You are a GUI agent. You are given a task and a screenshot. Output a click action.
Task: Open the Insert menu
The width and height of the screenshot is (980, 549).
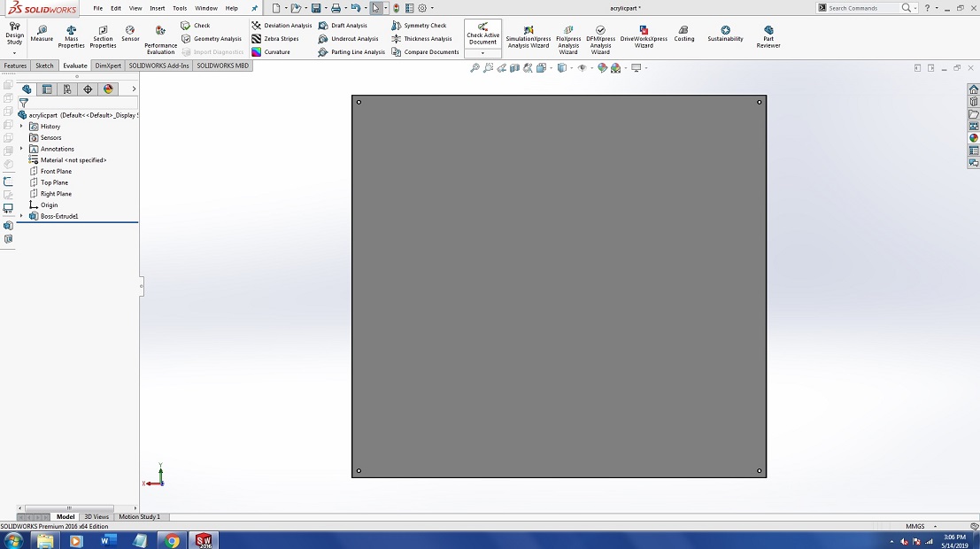pos(158,8)
